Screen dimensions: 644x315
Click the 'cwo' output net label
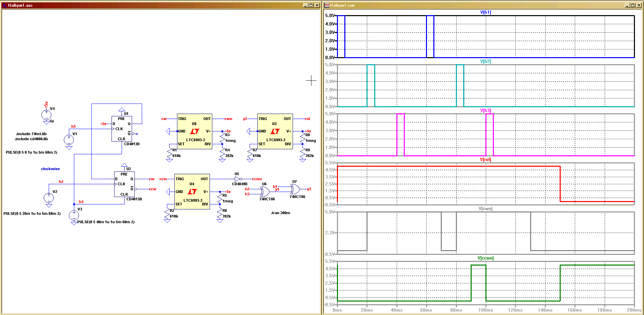click(x=228, y=119)
